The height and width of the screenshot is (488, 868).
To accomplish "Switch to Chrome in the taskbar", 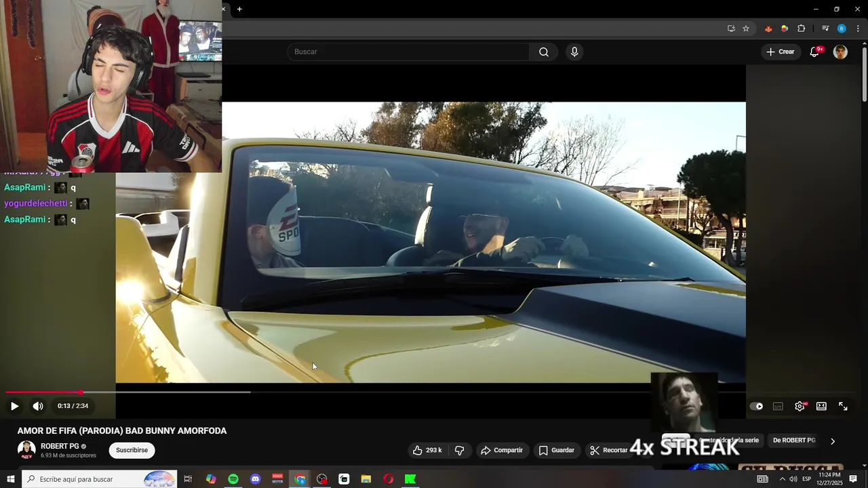I will (x=300, y=479).
